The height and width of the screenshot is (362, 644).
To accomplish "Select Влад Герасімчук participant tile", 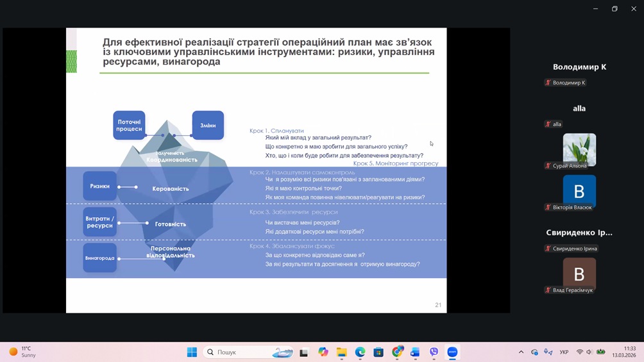I will tap(579, 274).
